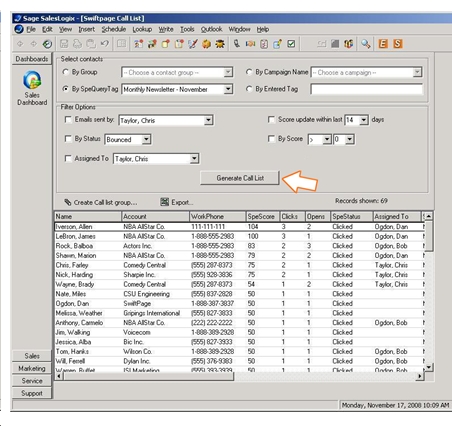The height and width of the screenshot is (426, 452).
Task: Click the clipboard copy toolbar icon
Action: coord(91,44)
